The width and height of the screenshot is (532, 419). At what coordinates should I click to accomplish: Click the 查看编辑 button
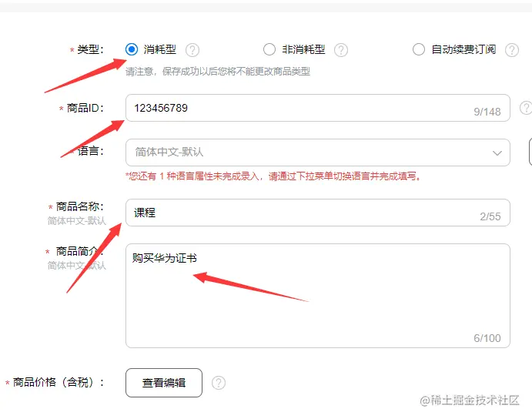coord(164,383)
